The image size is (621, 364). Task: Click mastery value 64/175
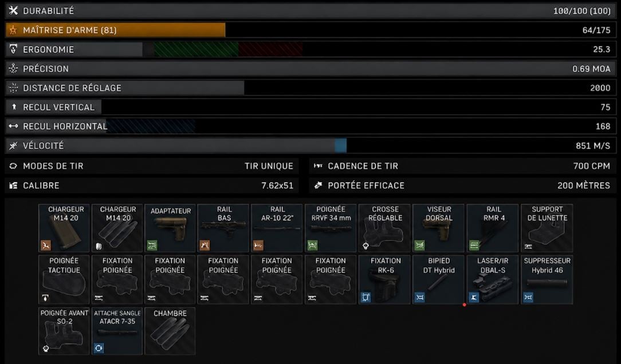[596, 30]
